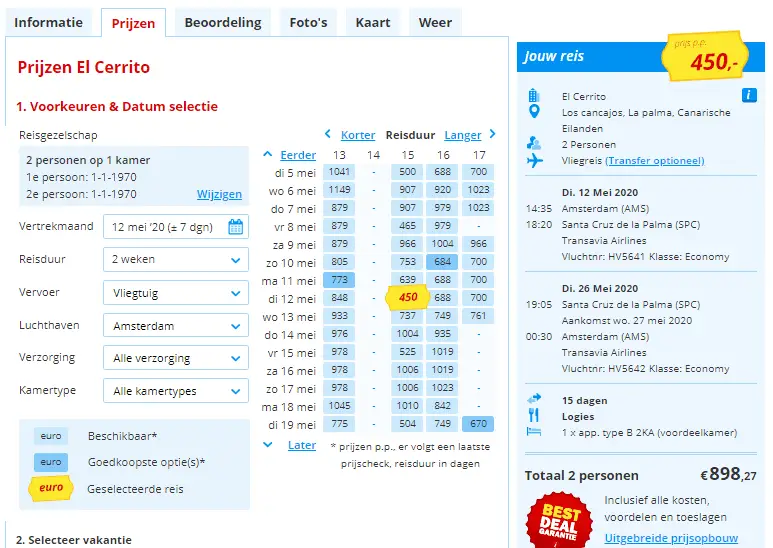773x548 pixels.
Task: Open the calendar icon in Vertrekmaand field
Action: [236, 227]
